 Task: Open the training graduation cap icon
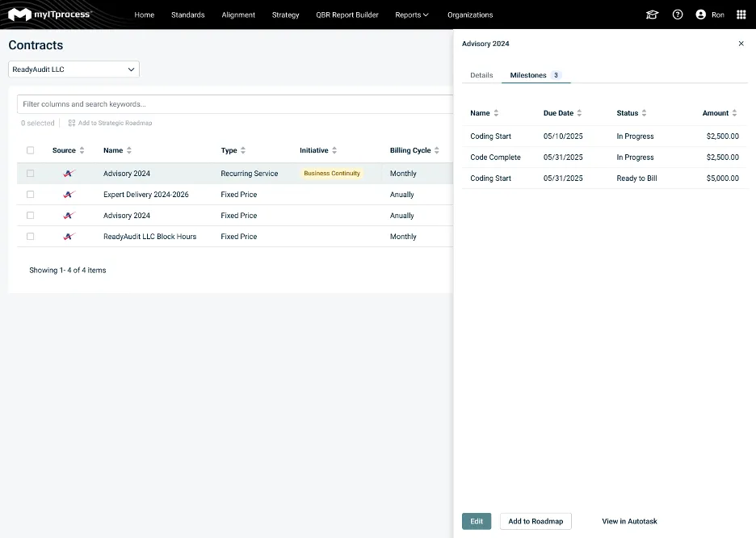tap(652, 15)
